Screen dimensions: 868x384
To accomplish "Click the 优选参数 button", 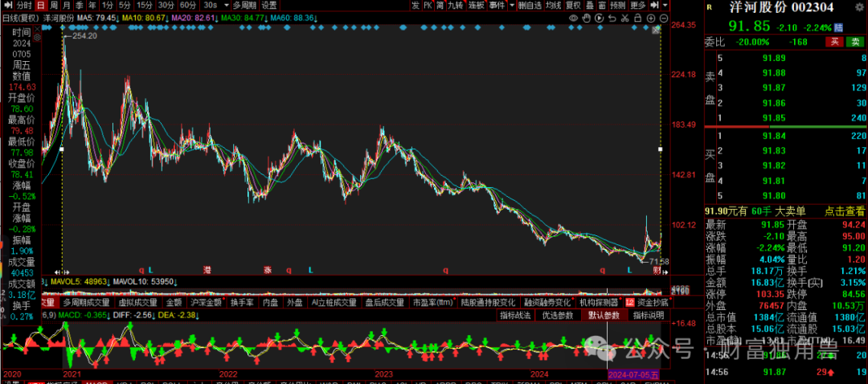I will 558,315.
